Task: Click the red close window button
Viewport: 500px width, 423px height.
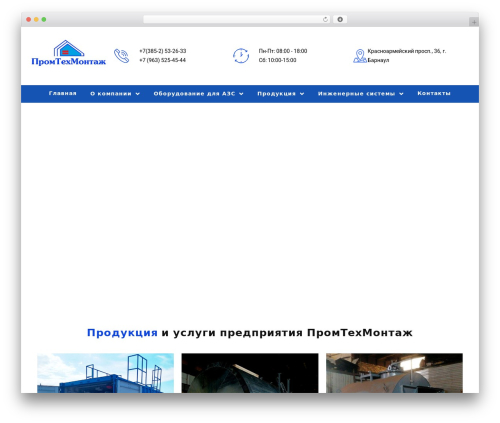Action: pos(29,20)
